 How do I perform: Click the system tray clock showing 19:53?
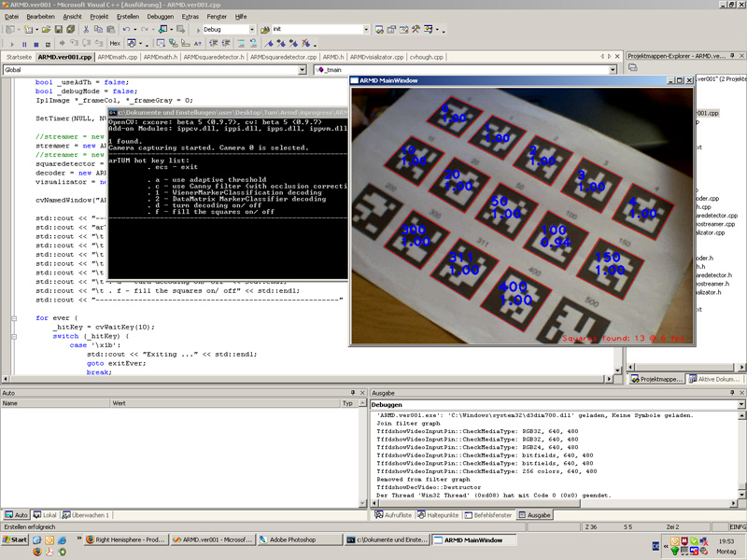click(726, 541)
